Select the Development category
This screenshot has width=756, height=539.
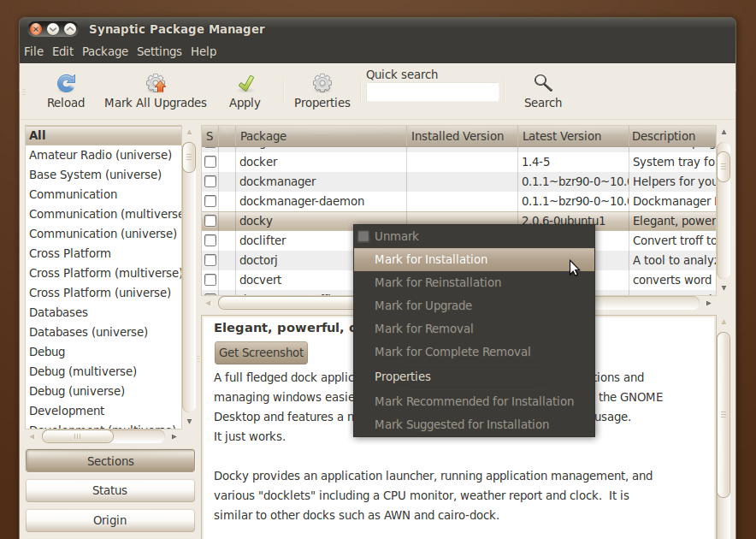click(103, 411)
